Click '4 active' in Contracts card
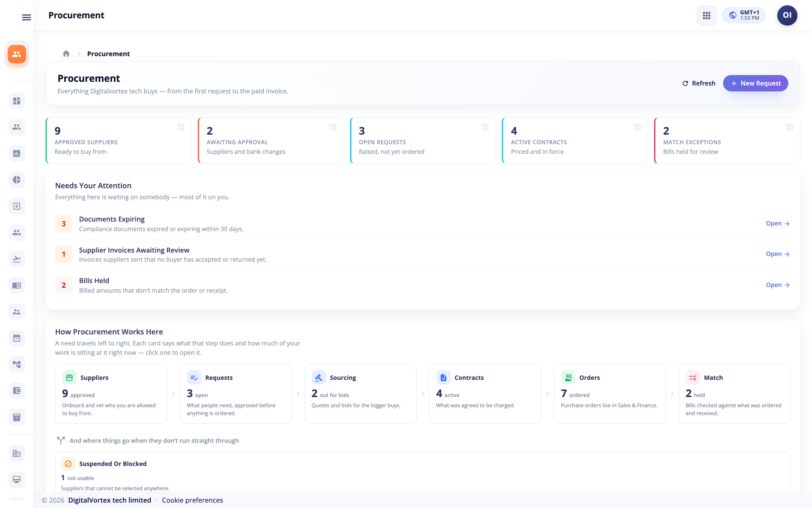This screenshot has width=812, height=508. [448, 394]
